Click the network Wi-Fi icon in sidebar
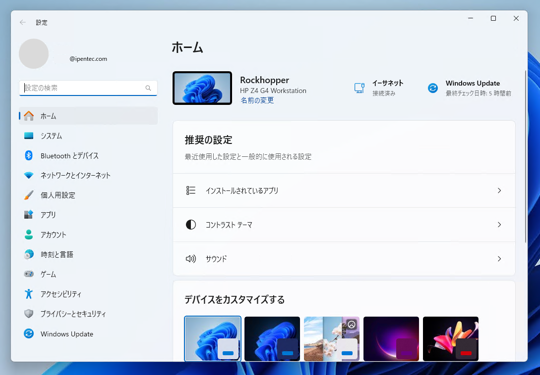The height and width of the screenshot is (375, 540). (x=29, y=176)
